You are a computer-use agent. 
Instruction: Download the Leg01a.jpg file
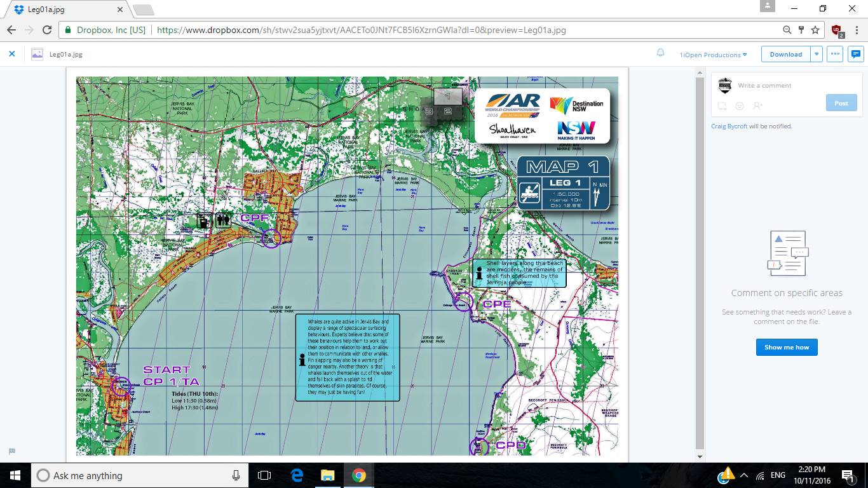coord(786,54)
